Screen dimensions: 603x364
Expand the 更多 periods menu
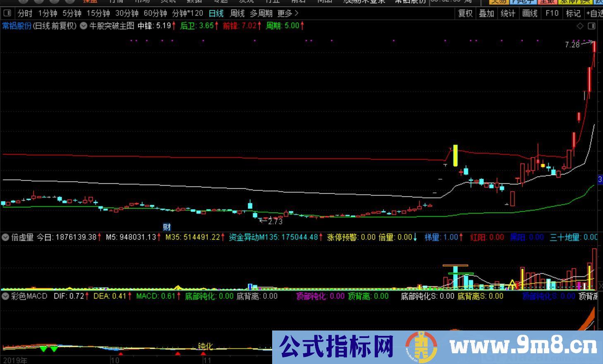pyautogui.click(x=288, y=14)
